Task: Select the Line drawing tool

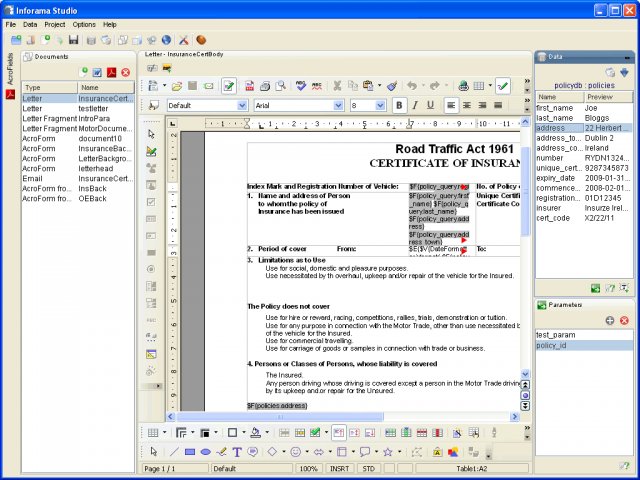Action: click(174, 452)
